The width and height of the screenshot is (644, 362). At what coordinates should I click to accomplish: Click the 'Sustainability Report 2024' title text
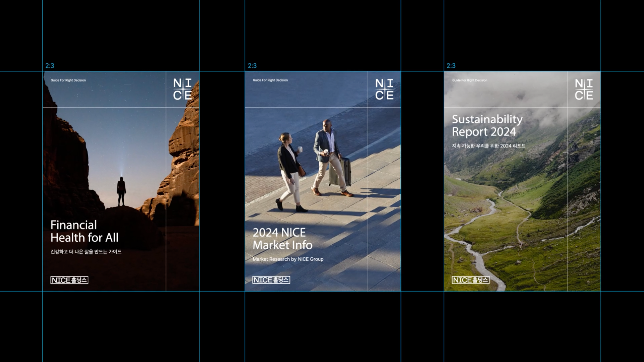tap(487, 125)
